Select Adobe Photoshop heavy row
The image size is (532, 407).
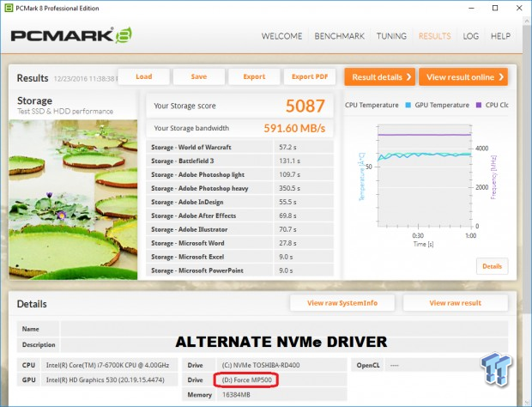click(239, 188)
